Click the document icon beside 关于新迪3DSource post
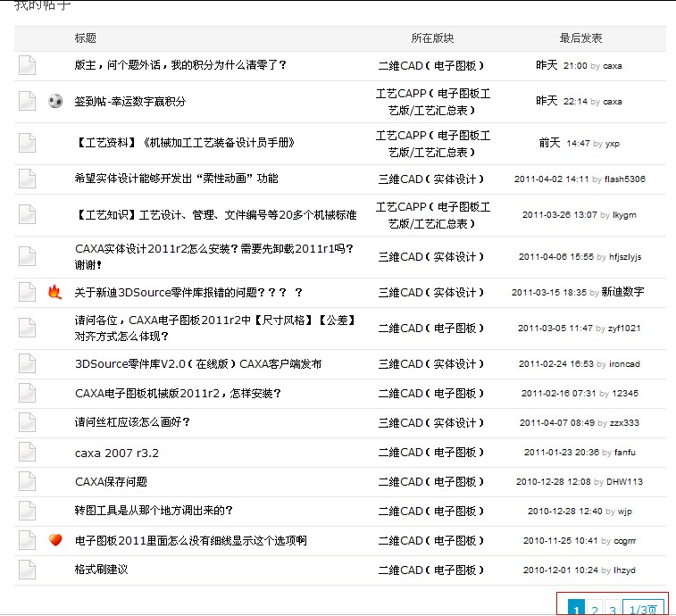This screenshot has height=616, width=676. (x=27, y=292)
